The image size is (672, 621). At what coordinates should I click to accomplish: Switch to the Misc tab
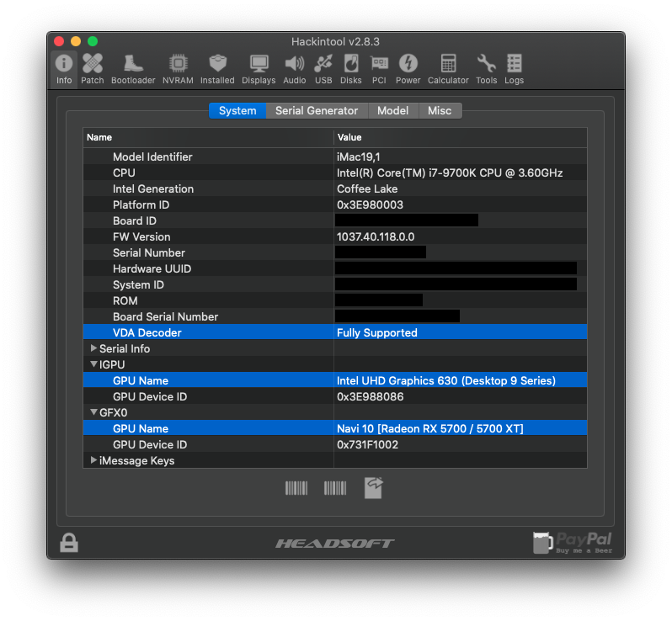click(x=440, y=110)
